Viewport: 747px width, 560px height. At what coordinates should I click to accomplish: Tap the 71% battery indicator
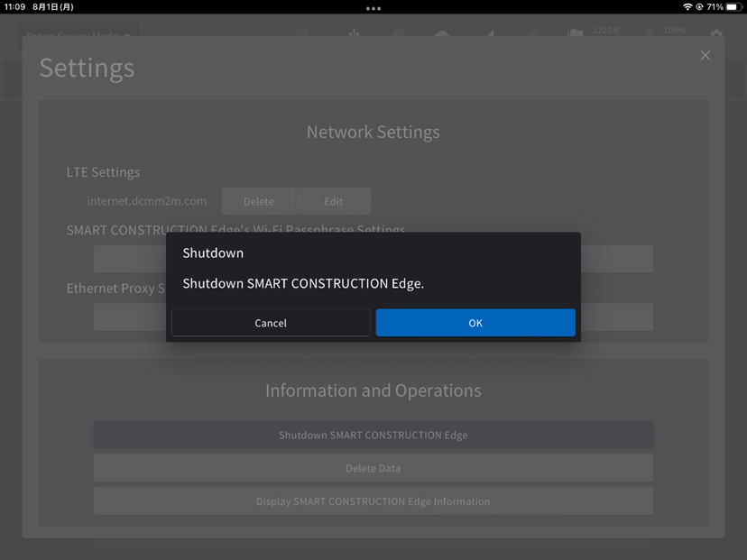pyautogui.click(x=724, y=6)
